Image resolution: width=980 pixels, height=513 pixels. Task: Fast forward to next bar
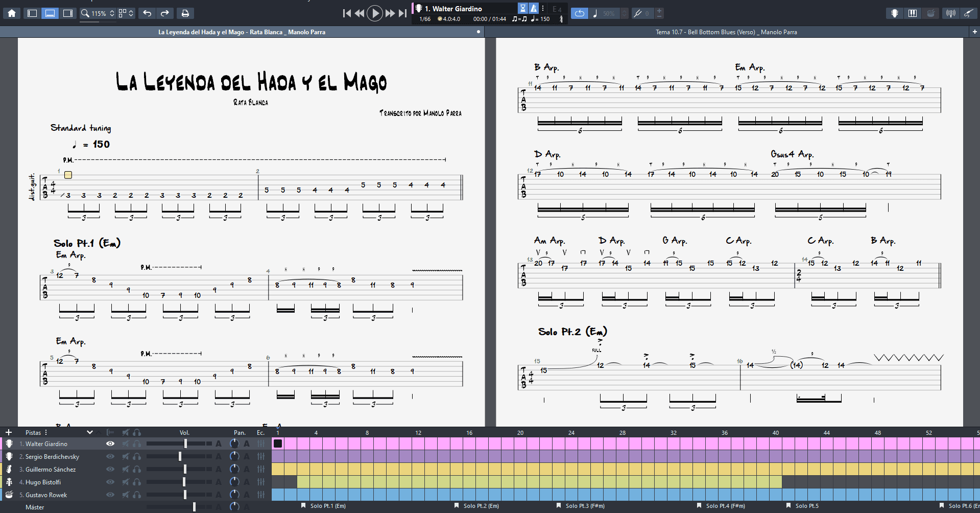(390, 13)
